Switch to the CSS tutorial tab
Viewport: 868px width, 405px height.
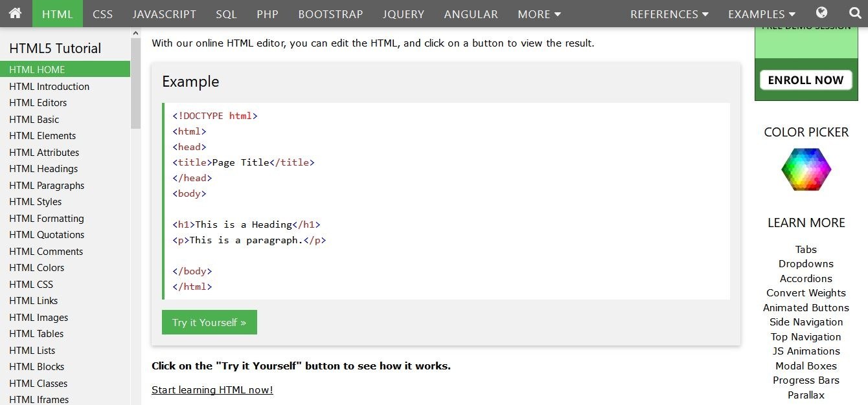pyautogui.click(x=102, y=14)
